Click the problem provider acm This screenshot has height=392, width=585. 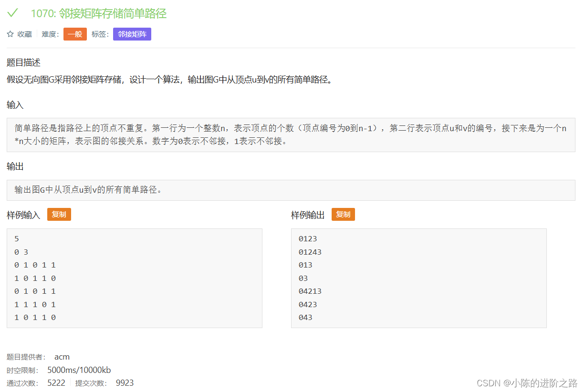[x=62, y=357]
